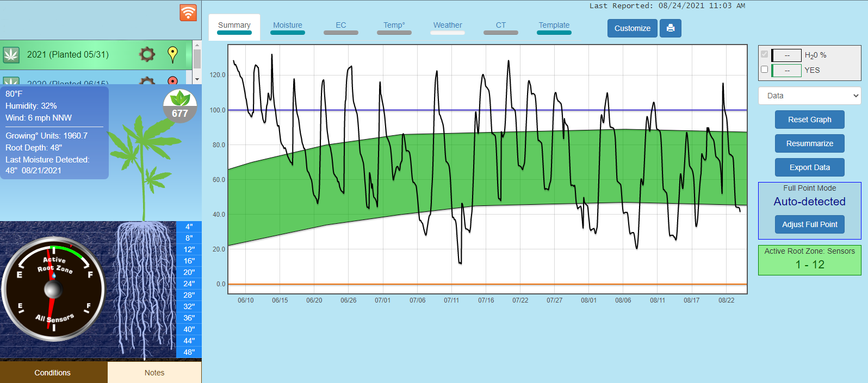868x383 pixels.
Task: Click the printer icon button
Action: tap(671, 28)
